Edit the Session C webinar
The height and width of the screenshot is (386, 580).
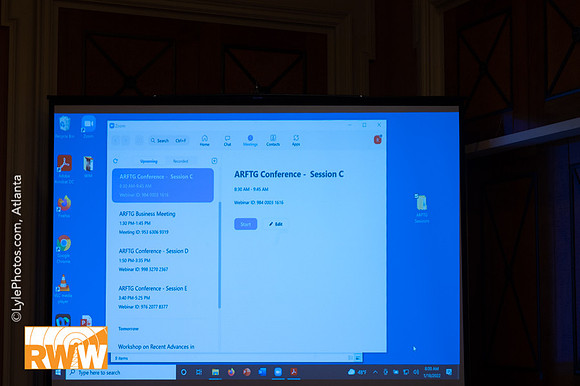pyautogui.click(x=276, y=224)
